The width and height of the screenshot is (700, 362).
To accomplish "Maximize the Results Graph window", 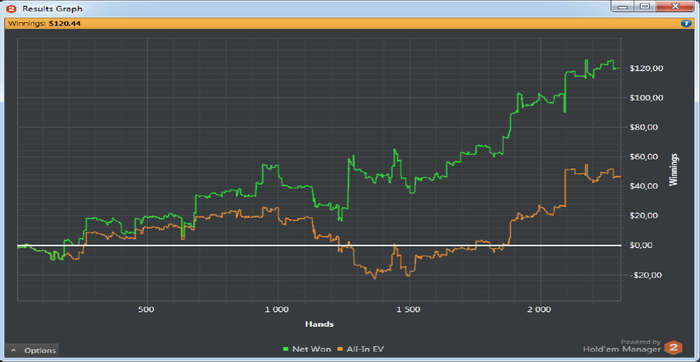I will tap(645, 7).
